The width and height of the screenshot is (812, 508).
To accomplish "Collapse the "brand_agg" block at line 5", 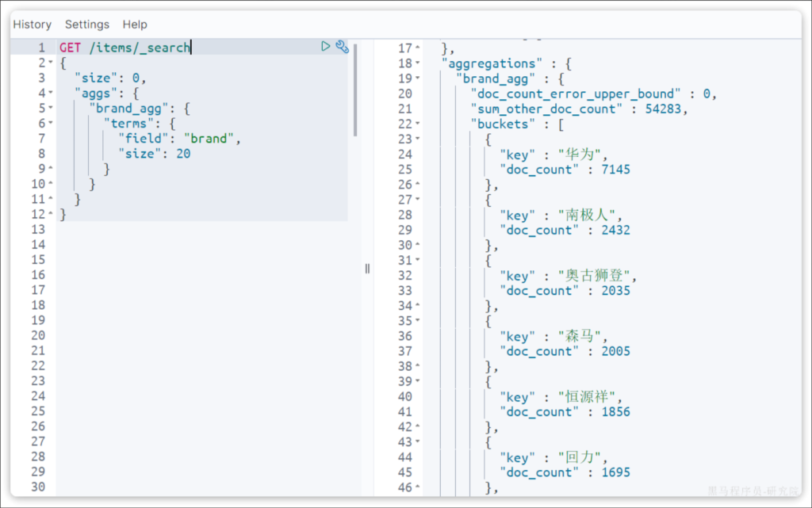I will coord(51,108).
